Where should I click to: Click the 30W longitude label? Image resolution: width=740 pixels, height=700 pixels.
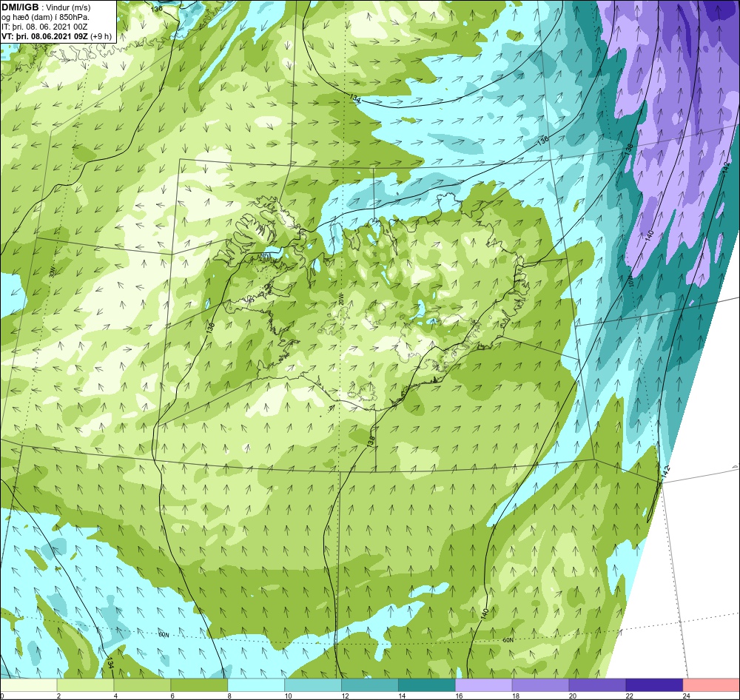click(x=52, y=272)
